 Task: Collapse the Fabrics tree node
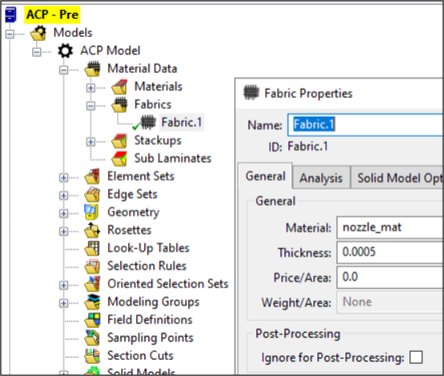click(x=90, y=106)
